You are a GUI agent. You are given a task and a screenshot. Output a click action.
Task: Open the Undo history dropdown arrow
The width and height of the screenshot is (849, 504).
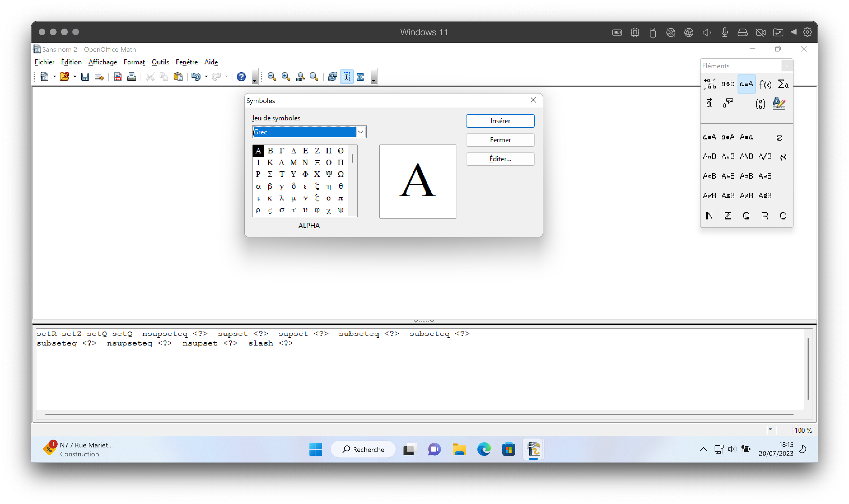pyautogui.click(x=206, y=77)
